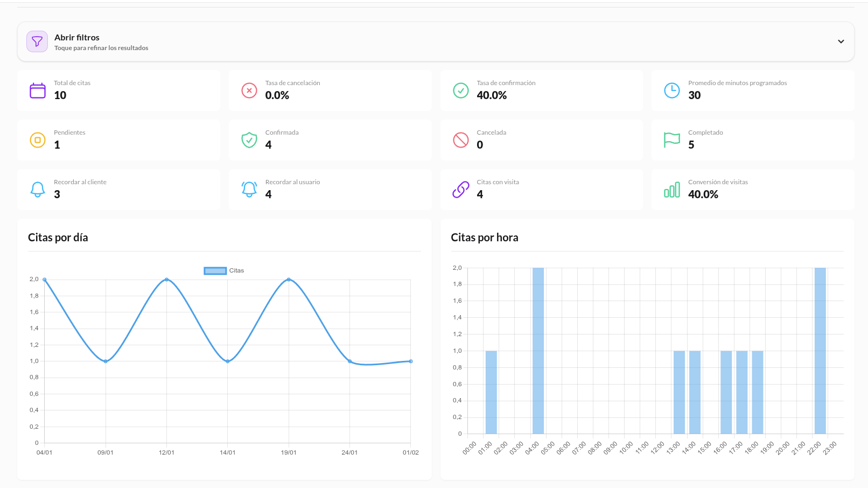This screenshot has width=868, height=488.
Task: Select the 04:00 bar in Citas por hora
Action: click(x=538, y=350)
